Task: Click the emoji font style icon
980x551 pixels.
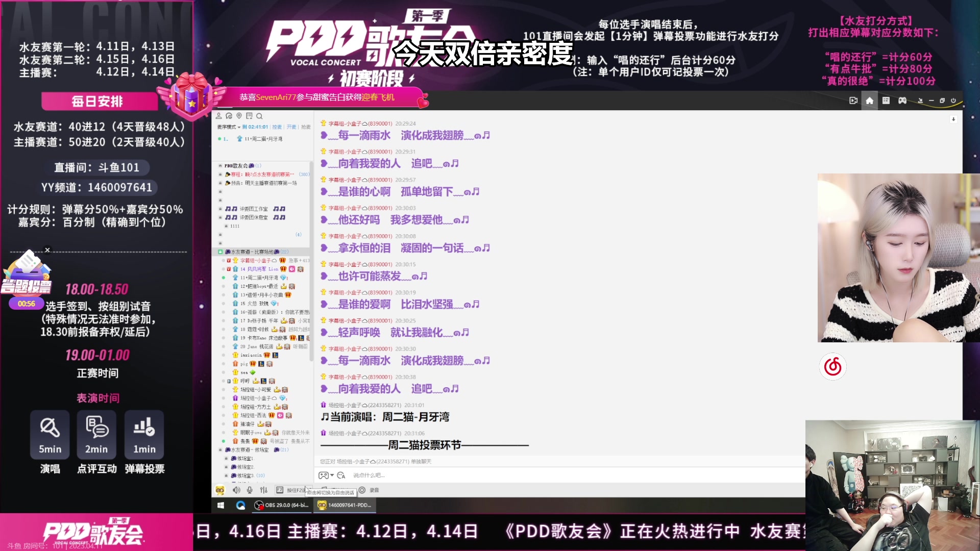Action: pos(341,475)
